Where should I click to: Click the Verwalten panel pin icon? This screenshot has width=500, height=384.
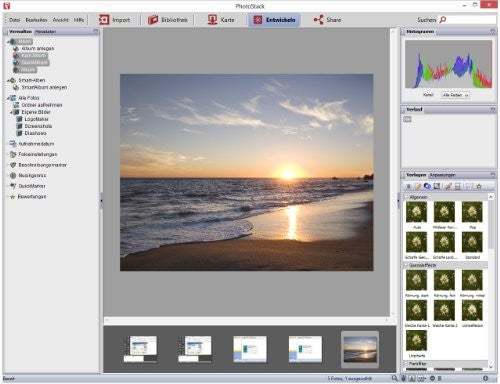tap(96, 31)
